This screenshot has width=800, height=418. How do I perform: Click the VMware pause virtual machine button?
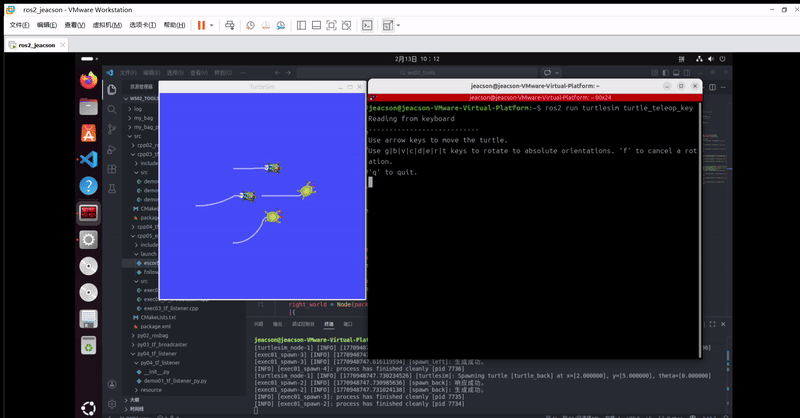pyautogui.click(x=200, y=25)
